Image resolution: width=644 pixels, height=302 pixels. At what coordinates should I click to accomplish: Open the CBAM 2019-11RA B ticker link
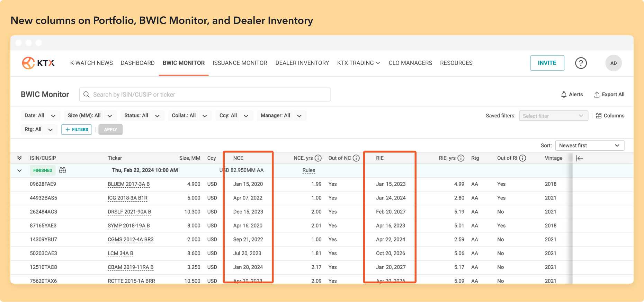131,267
